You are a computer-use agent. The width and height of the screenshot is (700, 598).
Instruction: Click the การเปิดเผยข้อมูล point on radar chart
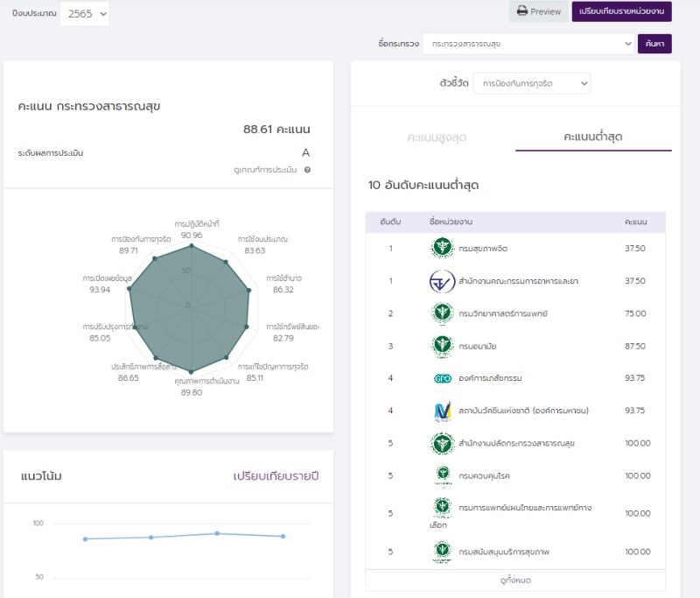coord(130,290)
